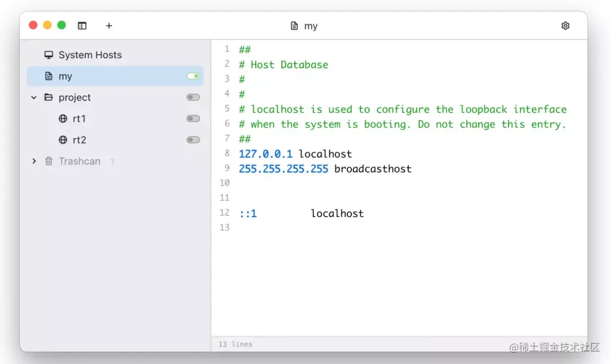Click localhost on line 12

[337, 213]
